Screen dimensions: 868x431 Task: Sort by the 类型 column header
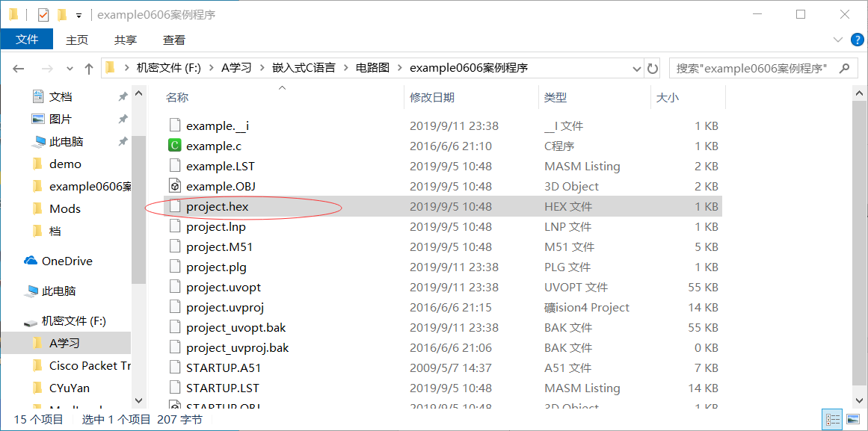pyautogui.click(x=555, y=97)
